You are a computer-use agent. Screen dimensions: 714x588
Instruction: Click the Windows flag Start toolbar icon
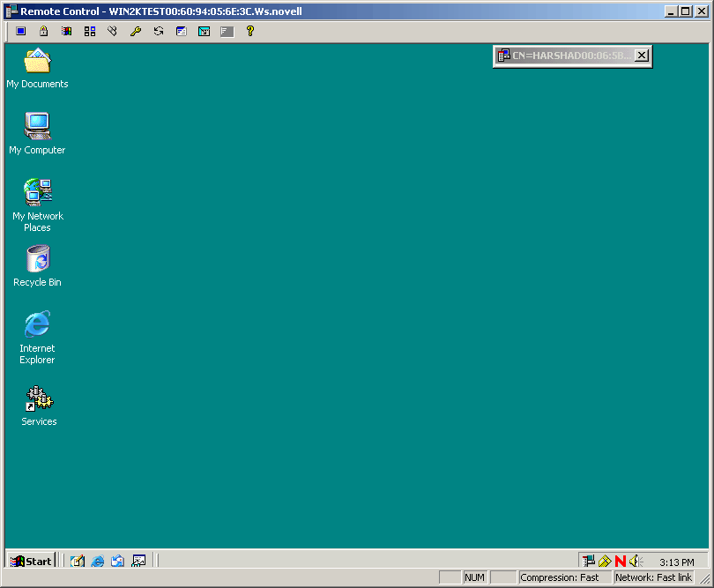tap(66, 31)
